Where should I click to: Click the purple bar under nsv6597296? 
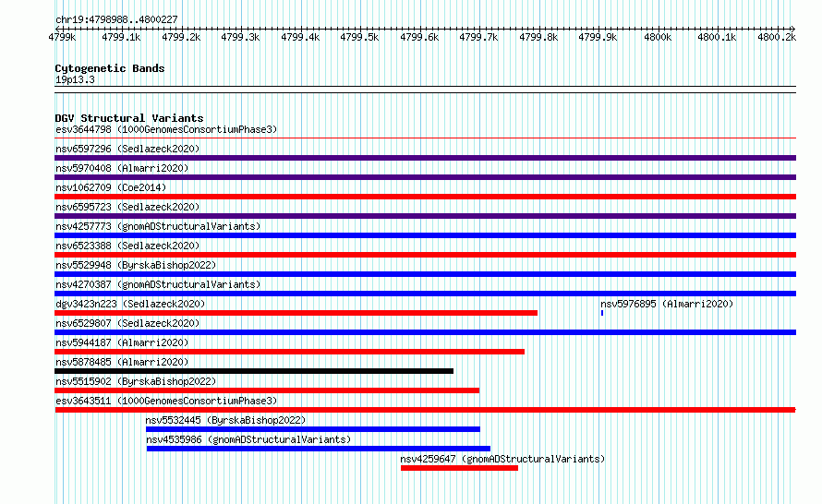pos(425,158)
